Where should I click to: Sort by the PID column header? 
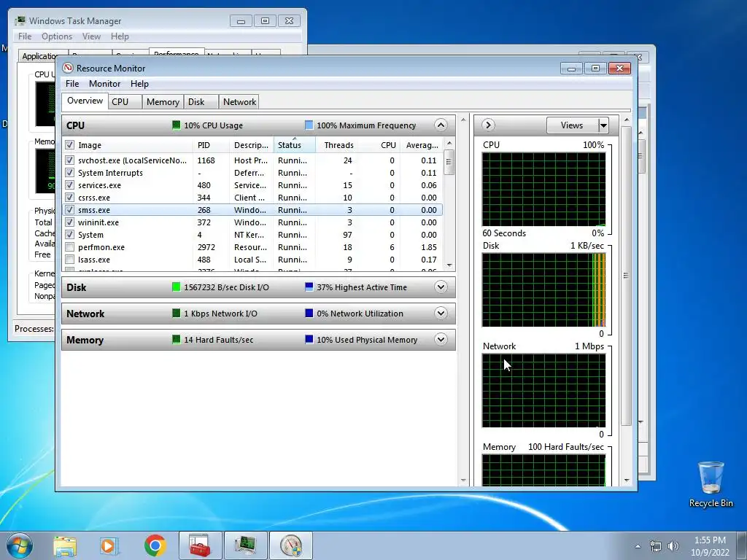[x=211, y=145]
